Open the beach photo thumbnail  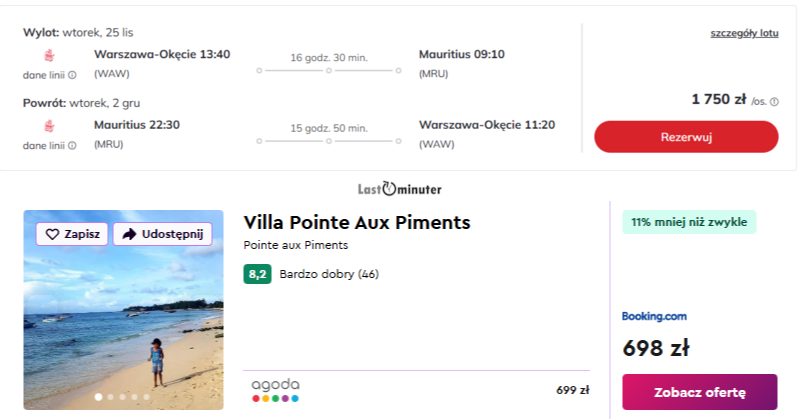pyautogui.click(x=124, y=320)
